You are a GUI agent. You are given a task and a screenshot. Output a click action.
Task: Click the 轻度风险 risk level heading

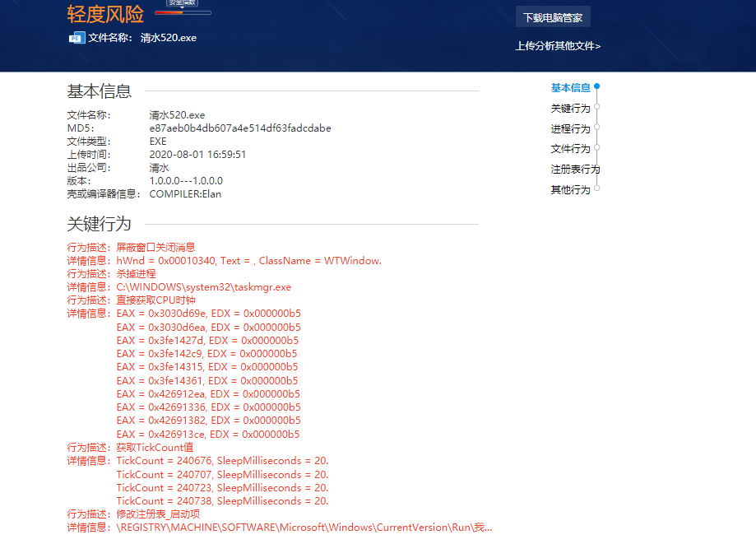point(105,14)
